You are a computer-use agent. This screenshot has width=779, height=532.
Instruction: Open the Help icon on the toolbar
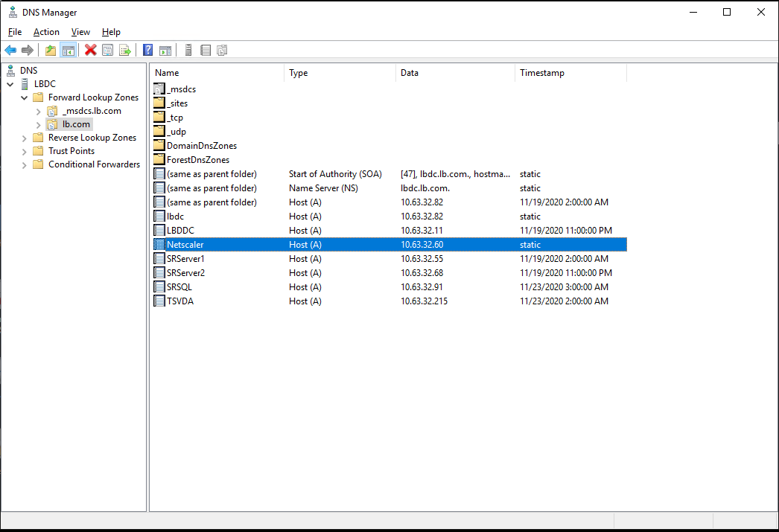[x=147, y=50]
